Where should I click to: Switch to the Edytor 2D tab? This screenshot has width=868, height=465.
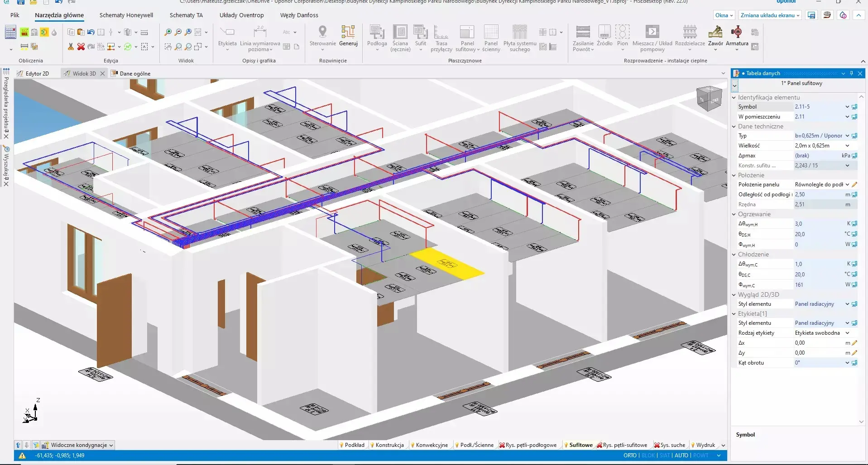pyautogui.click(x=37, y=74)
